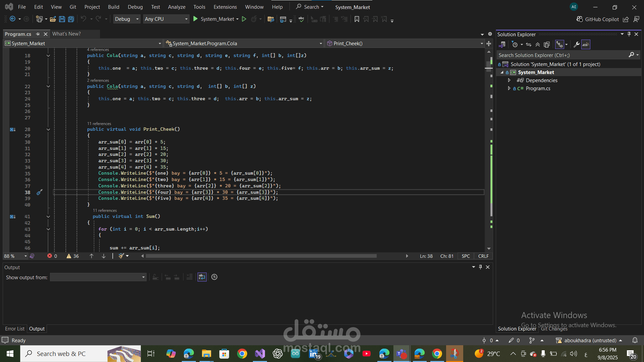
Task: Click the title bar Search button
Action: (310, 7)
